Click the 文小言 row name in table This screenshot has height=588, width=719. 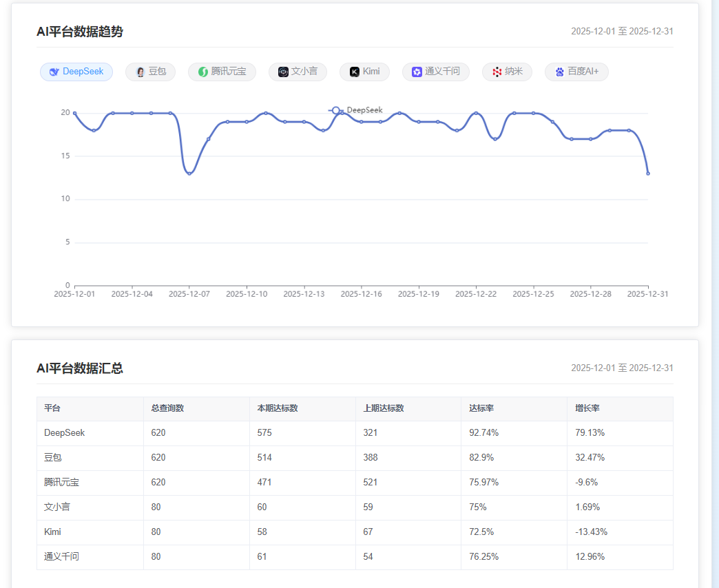pos(57,507)
